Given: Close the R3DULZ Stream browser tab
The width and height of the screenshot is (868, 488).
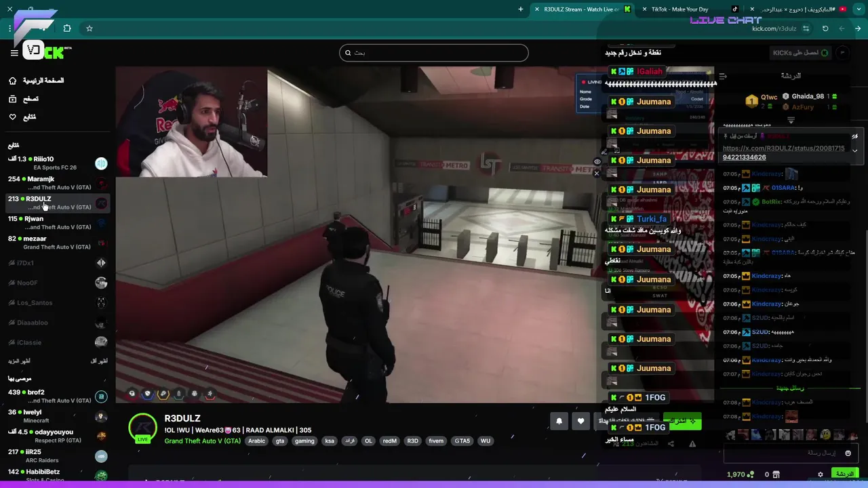Looking at the screenshot, I should 536,9.
